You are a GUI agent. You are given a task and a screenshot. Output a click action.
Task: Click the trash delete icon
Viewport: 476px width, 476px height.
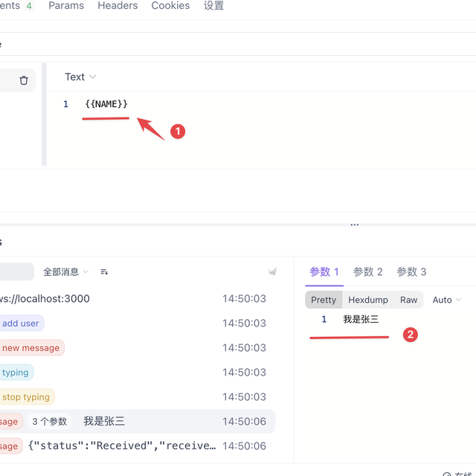[x=24, y=80]
